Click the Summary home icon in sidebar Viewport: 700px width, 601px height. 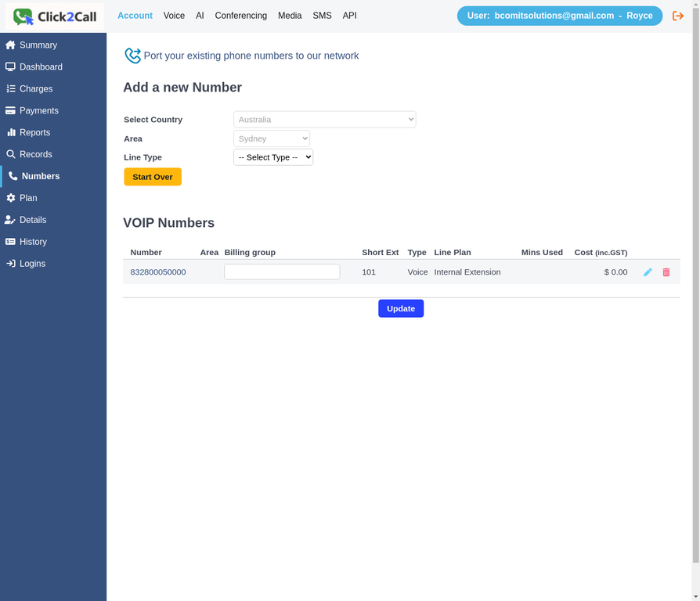11,45
